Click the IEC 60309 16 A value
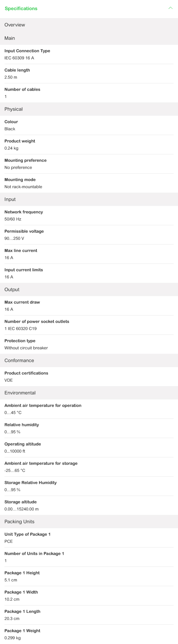178x644 pixels. tap(19, 58)
